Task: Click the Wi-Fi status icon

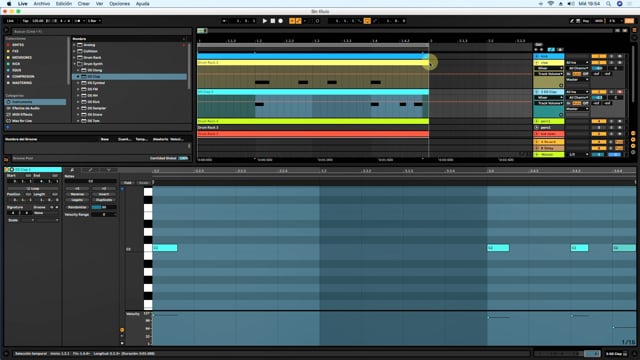Action: tap(551, 4)
